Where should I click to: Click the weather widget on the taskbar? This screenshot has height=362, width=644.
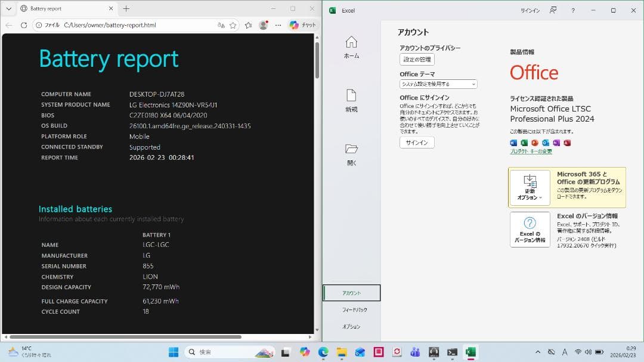pyautogui.click(x=30, y=352)
